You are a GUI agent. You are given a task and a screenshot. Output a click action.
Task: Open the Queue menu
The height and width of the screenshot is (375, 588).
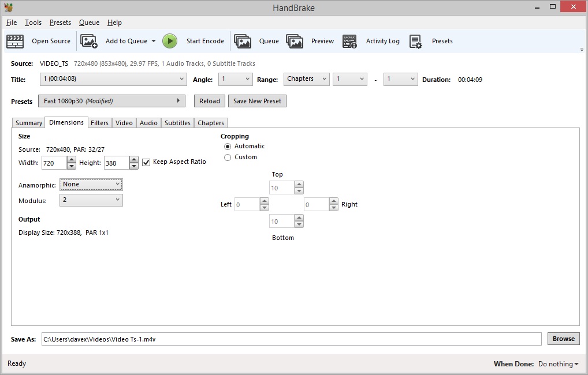tap(90, 22)
